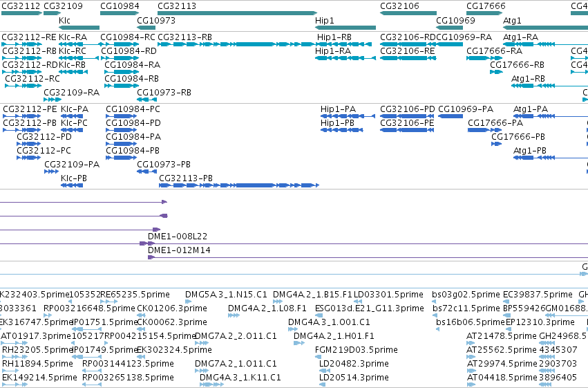Click protein CG32113-PB
The width and height of the screenshot is (588, 388).
pos(239,185)
